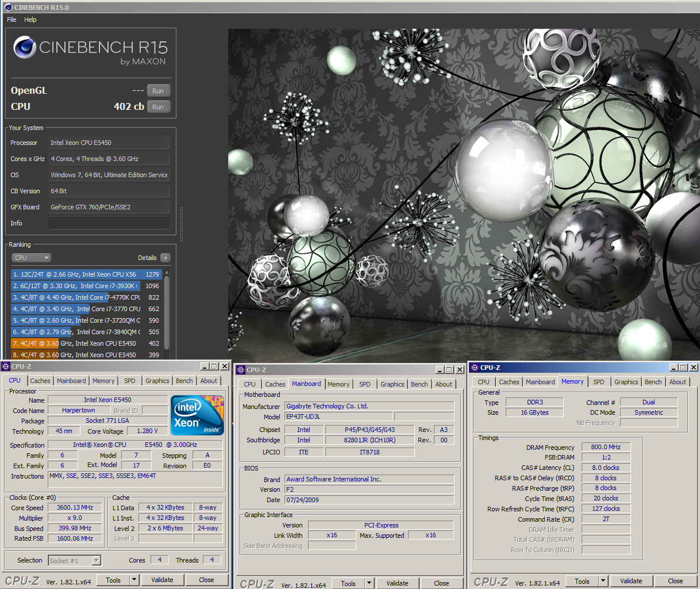700x589 pixels.
Task: Open Bench tab in CPU-Z Memory window
Action: point(653,382)
